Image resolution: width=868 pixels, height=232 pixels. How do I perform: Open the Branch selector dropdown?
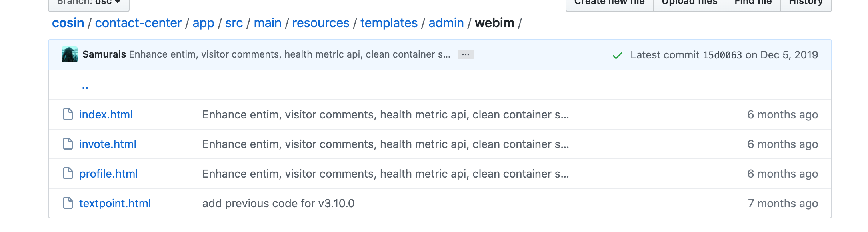pyautogui.click(x=89, y=3)
